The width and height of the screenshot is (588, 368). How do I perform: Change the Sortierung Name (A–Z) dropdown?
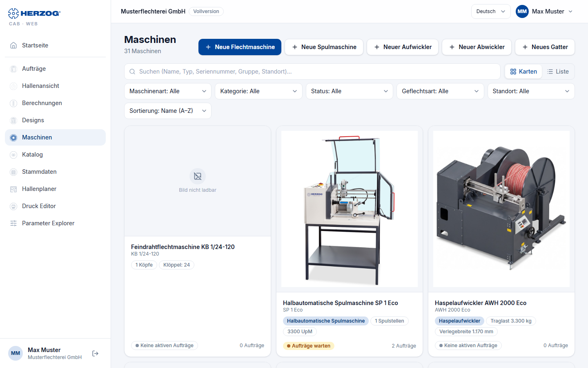tap(168, 111)
